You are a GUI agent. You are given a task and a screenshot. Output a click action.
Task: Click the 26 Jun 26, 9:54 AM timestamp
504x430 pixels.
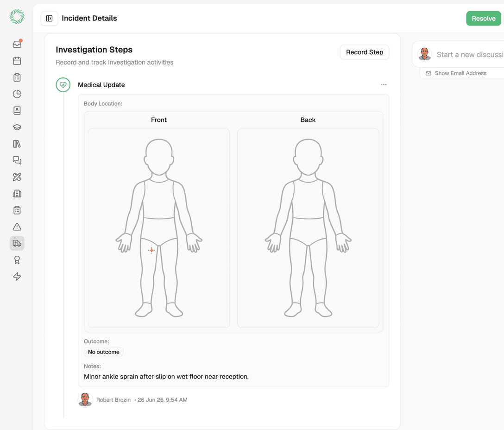[x=162, y=400]
